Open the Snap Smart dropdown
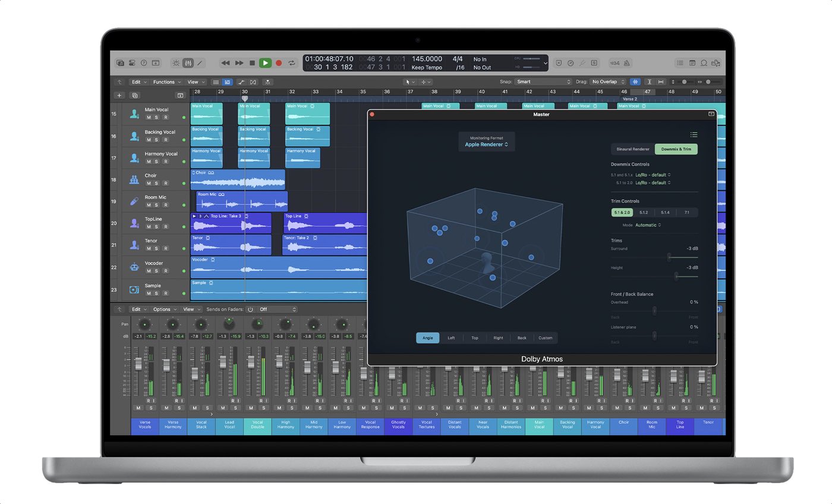This screenshot has height=504, width=832. pyautogui.click(x=543, y=82)
